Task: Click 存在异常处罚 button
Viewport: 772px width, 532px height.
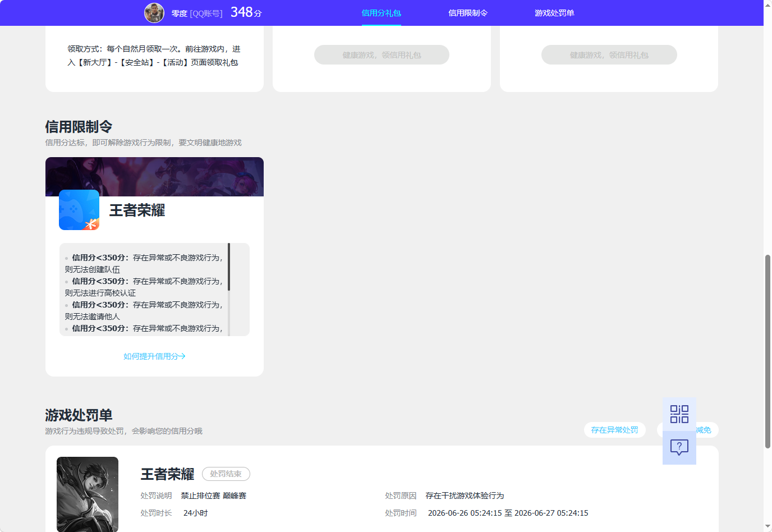Action: pos(615,430)
